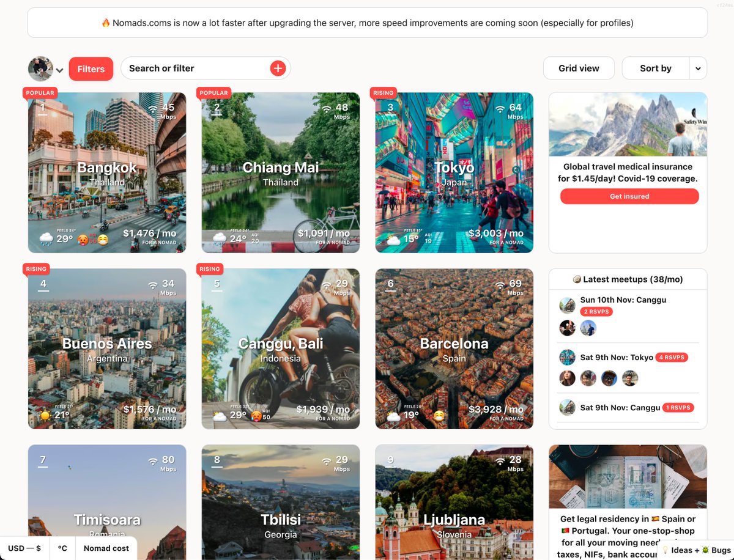This screenshot has width=734, height=560.
Task: Click the wifi icon on the Barcelona card
Action: click(x=500, y=286)
